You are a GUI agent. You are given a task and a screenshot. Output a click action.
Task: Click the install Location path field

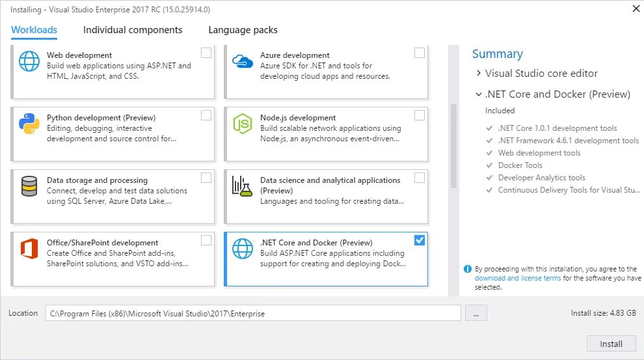click(253, 313)
